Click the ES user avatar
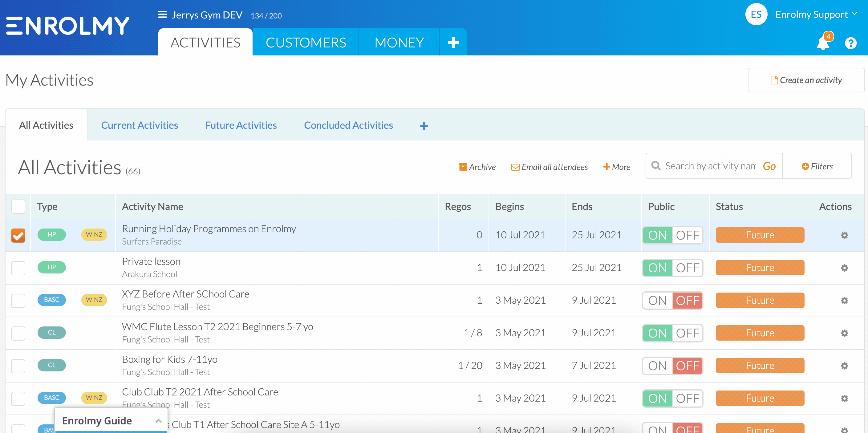Screen dimensions: 868x433 756,14
